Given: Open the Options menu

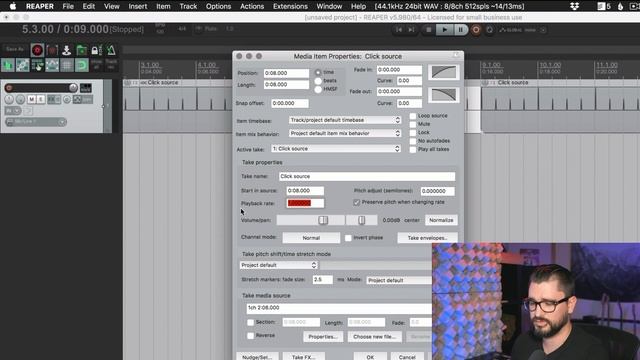Looking at the screenshot, I should point(218,6).
